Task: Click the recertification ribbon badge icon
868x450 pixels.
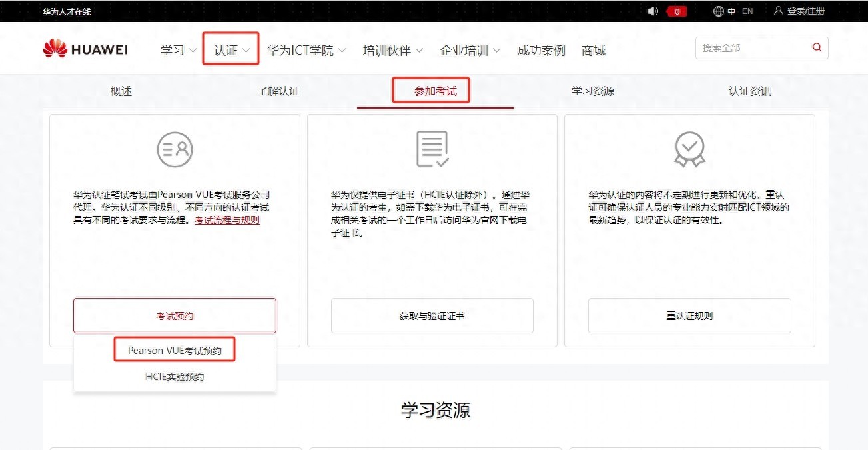Action: 689,149
